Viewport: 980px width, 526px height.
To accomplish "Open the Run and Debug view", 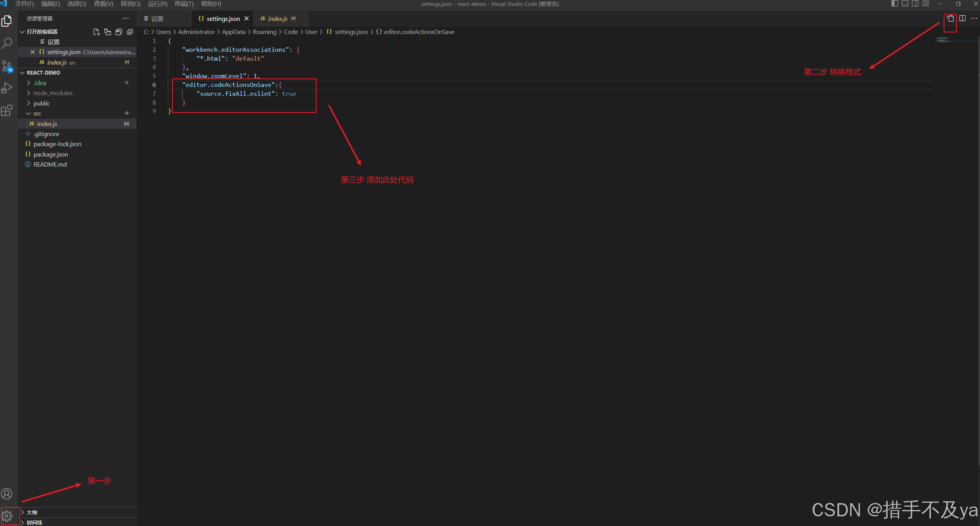I will [x=7, y=89].
